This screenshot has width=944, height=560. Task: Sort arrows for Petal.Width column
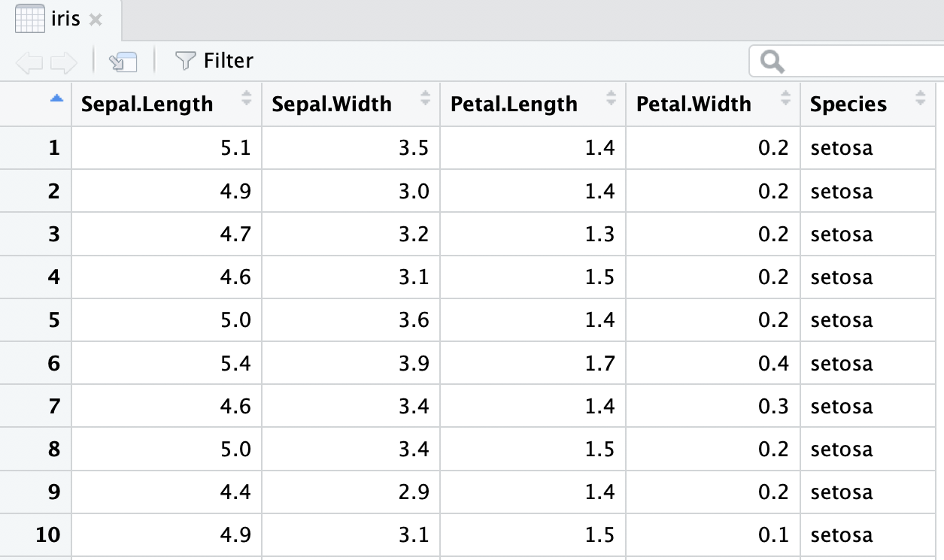click(x=785, y=98)
